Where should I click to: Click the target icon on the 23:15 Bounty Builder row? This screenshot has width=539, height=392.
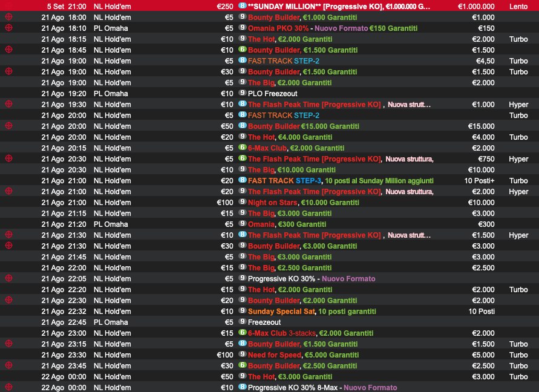[x=9, y=344]
